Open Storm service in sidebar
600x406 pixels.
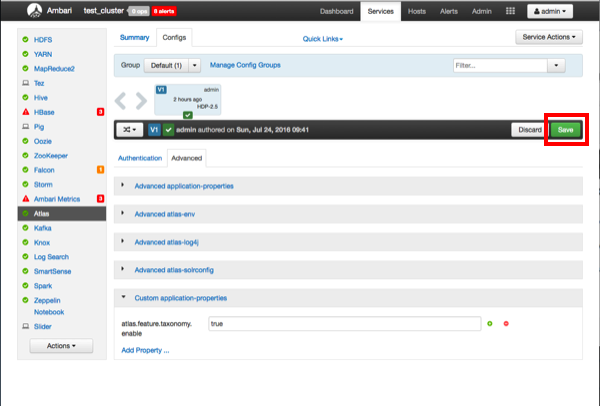(x=43, y=184)
